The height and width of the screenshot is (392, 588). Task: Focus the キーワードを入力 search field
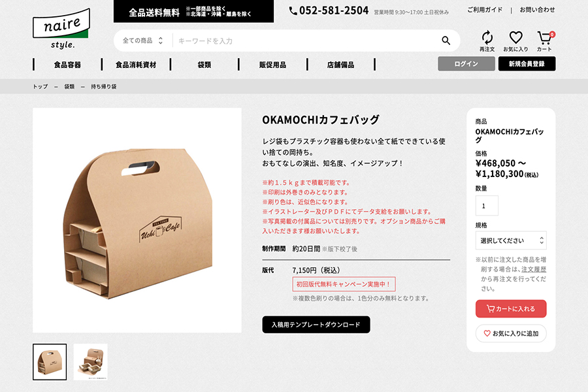tap(306, 41)
